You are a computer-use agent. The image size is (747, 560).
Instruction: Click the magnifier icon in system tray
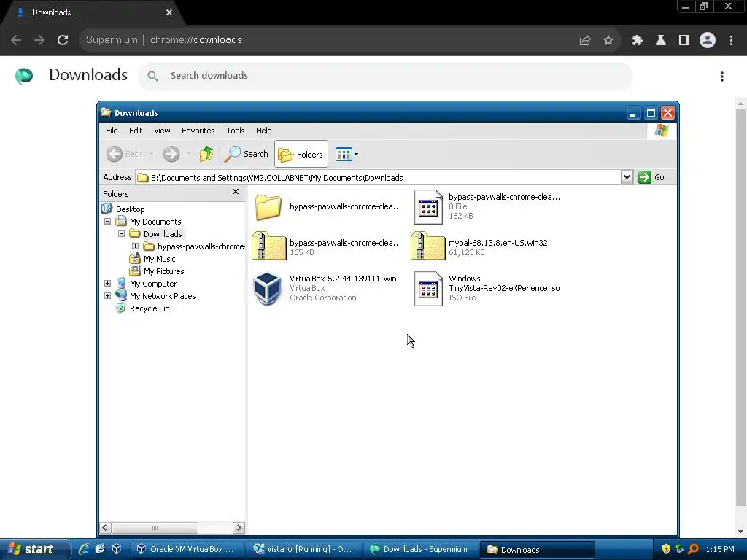click(x=693, y=549)
